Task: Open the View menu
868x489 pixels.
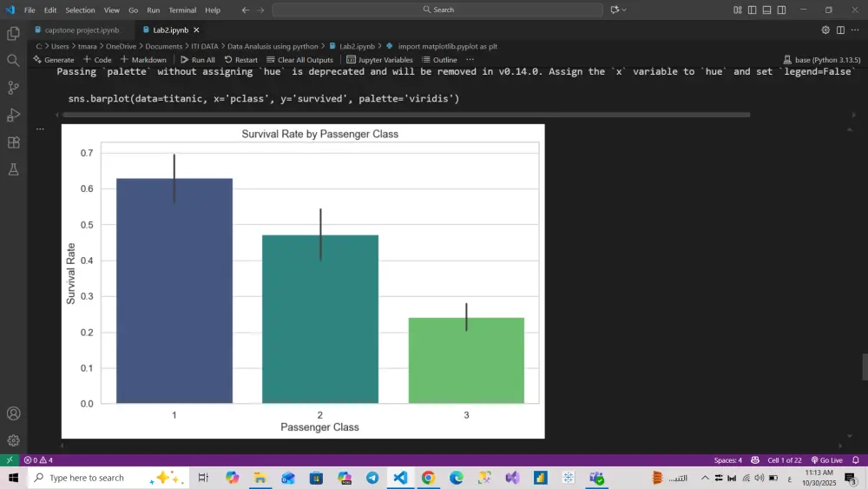Action: (x=112, y=10)
